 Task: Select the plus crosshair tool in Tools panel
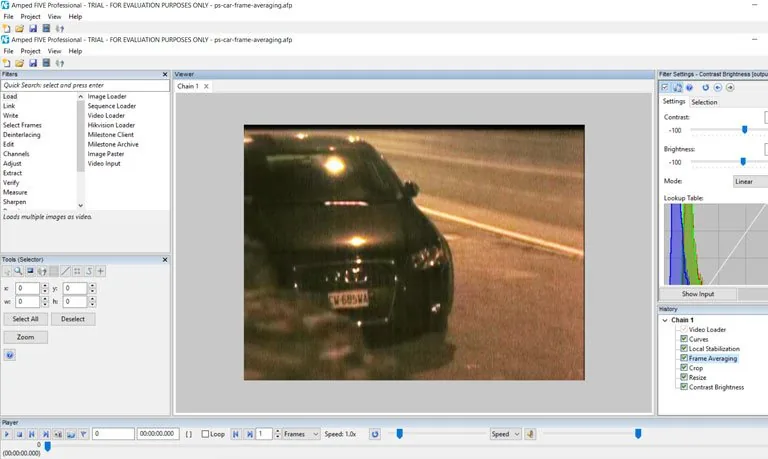[x=100, y=271]
